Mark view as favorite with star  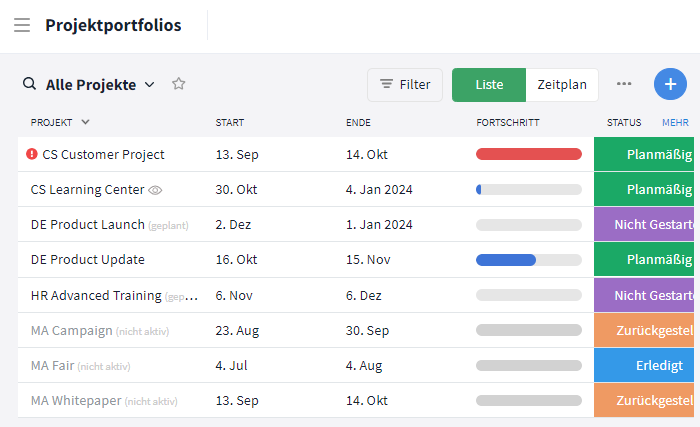point(179,84)
